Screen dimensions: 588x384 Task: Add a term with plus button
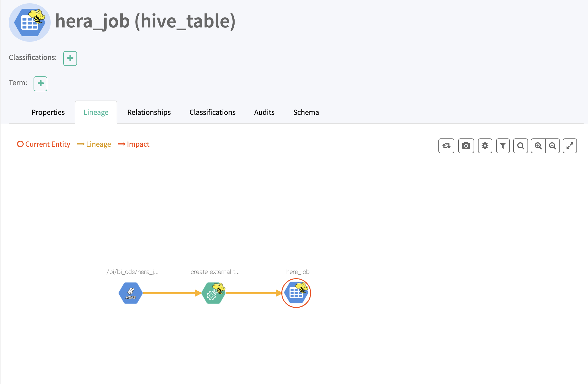coord(40,84)
